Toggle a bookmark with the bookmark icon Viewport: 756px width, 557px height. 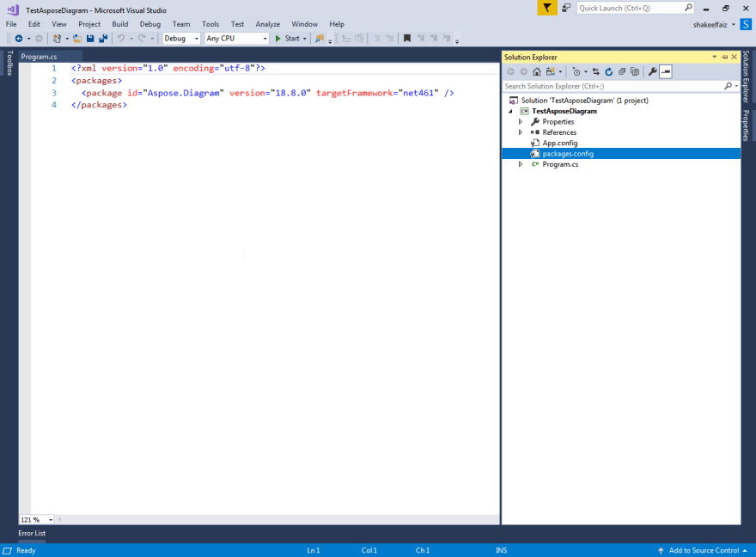[407, 38]
